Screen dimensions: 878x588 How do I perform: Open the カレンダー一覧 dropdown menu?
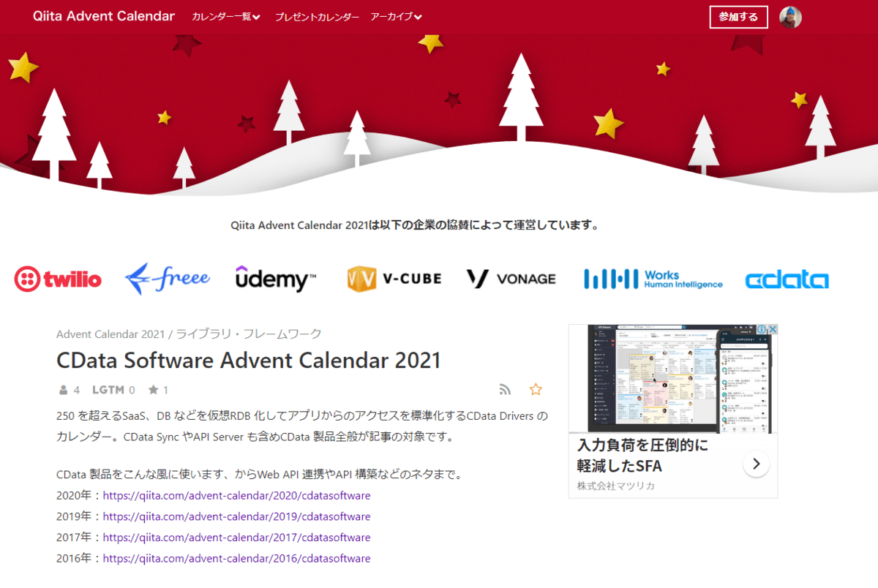coord(226,17)
